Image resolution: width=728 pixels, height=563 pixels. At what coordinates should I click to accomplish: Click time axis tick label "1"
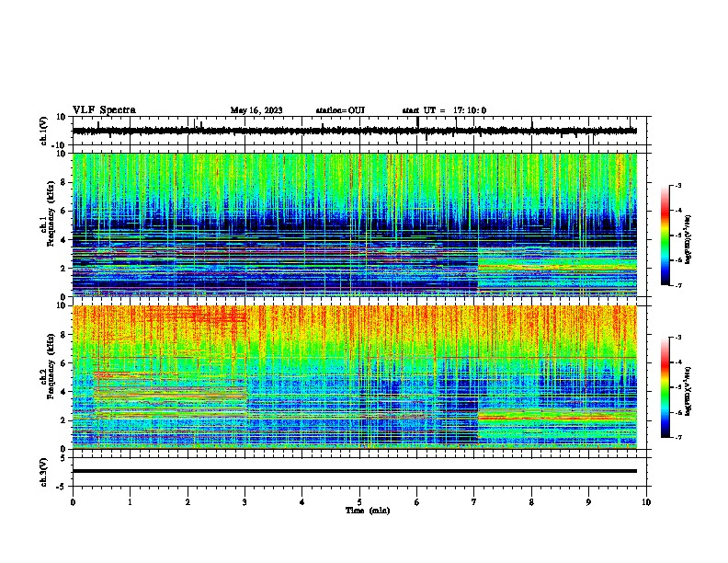(130, 502)
